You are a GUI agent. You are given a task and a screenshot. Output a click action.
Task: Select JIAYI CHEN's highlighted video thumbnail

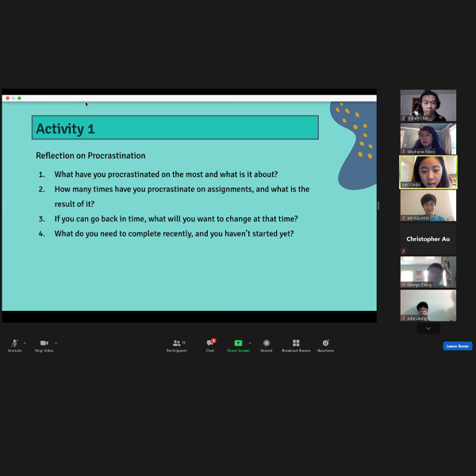click(428, 172)
